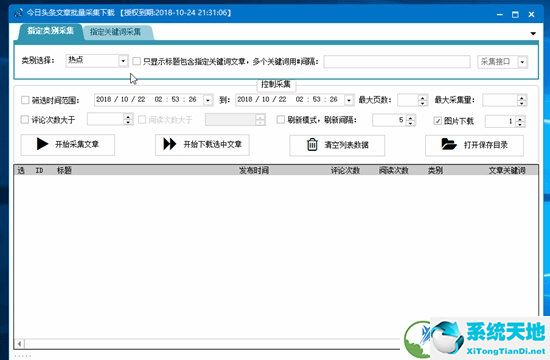
Task: Increase 图片下载 count up arrow
Action: pos(520,119)
